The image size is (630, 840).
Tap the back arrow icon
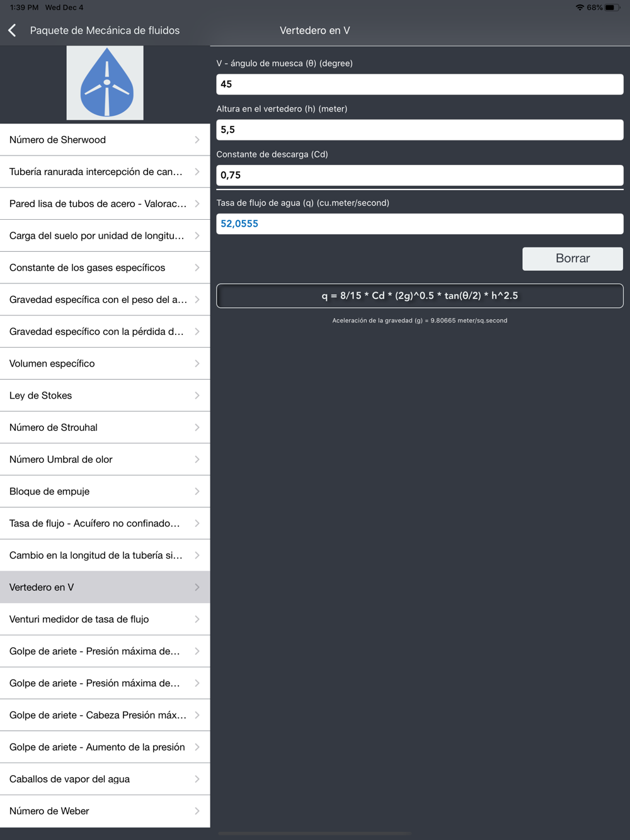tap(12, 30)
